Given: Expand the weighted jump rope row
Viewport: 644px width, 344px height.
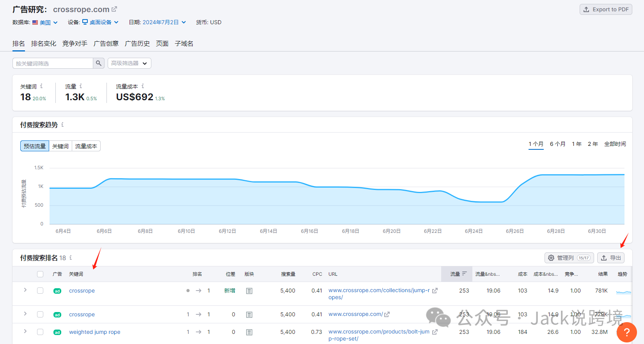Looking at the screenshot, I should pyautogui.click(x=25, y=331).
